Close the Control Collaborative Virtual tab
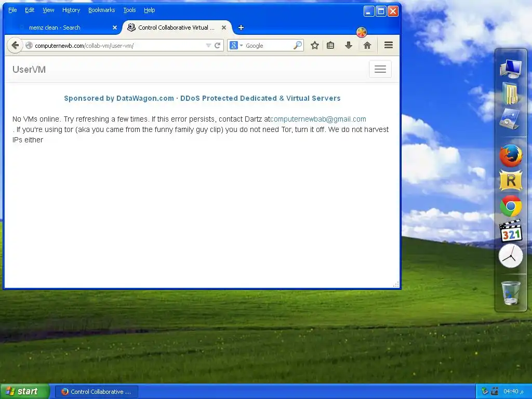 pyautogui.click(x=224, y=28)
